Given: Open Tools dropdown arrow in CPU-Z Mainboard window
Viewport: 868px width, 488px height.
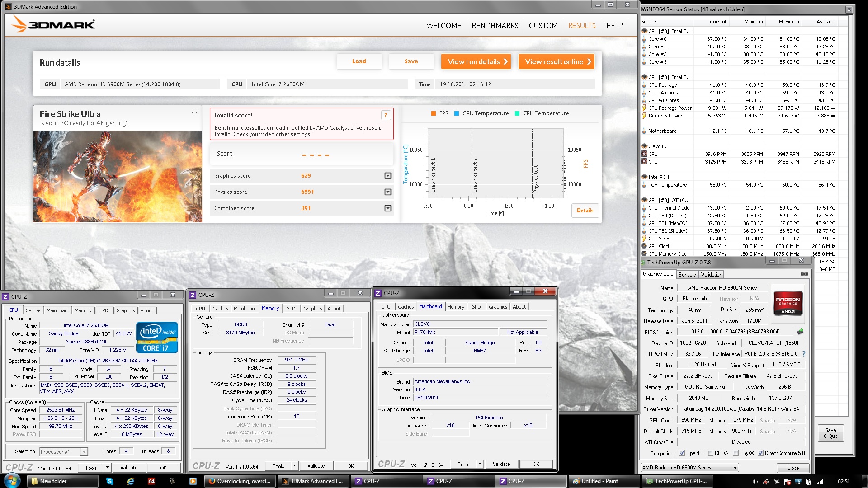Looking at the screenshot, I should tap(480, 464).
